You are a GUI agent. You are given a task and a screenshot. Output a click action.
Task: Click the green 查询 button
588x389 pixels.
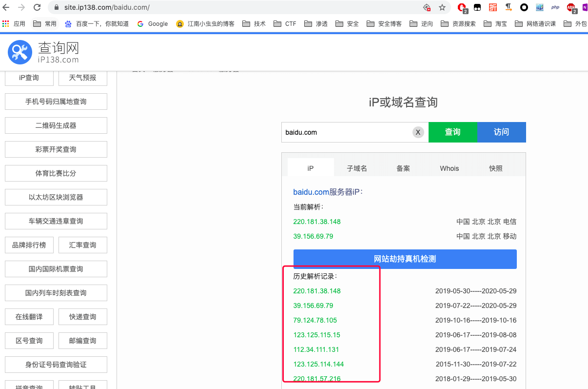point(453,132)
